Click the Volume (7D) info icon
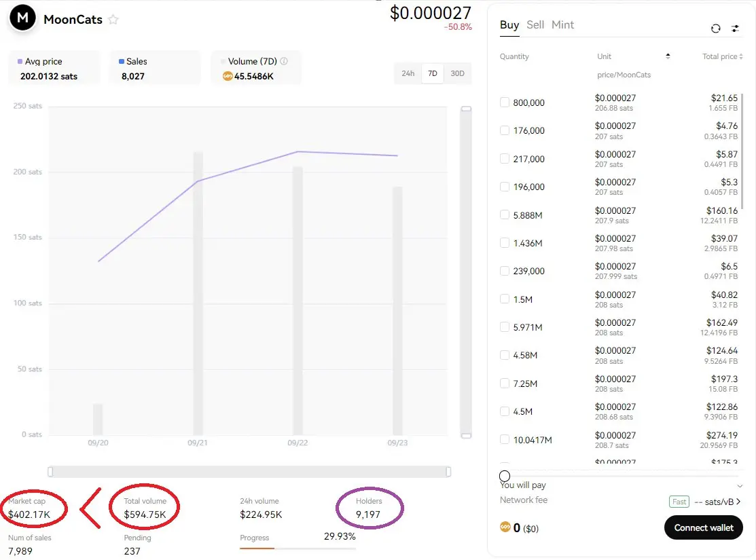Screen dimensions: 756x560 (284, 61)
